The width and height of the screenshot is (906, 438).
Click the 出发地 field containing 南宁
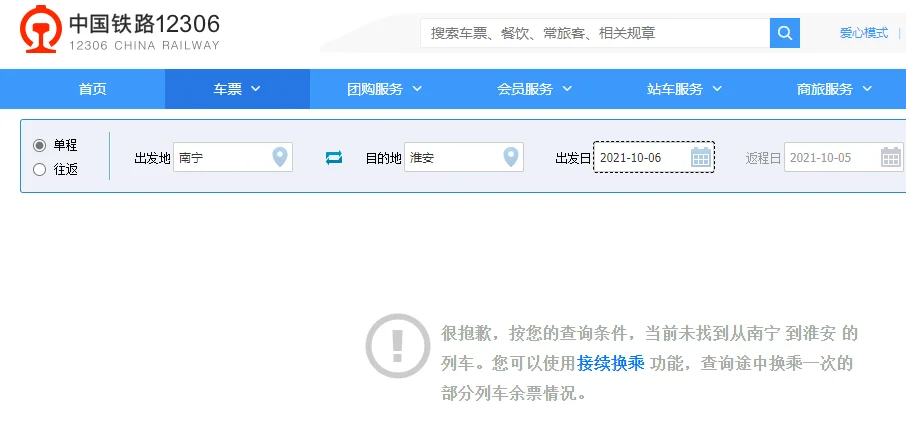(233, 157)
